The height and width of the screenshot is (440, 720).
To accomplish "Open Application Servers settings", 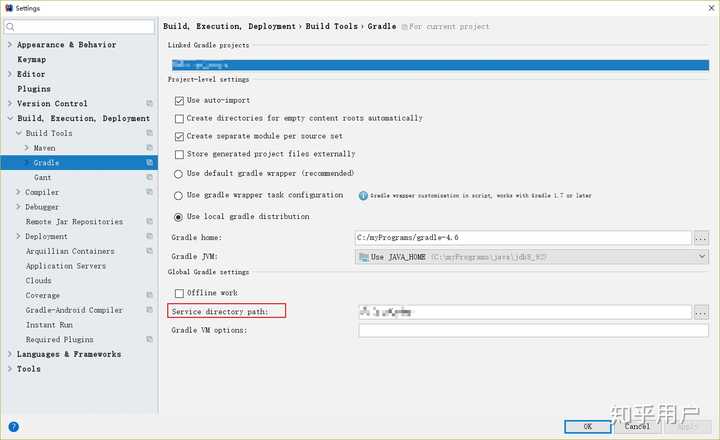I will 66,265.
